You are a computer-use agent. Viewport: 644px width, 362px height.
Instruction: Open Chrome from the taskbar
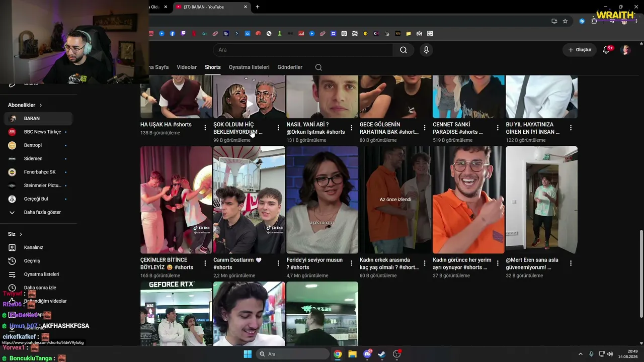click(x=338, y=354)
